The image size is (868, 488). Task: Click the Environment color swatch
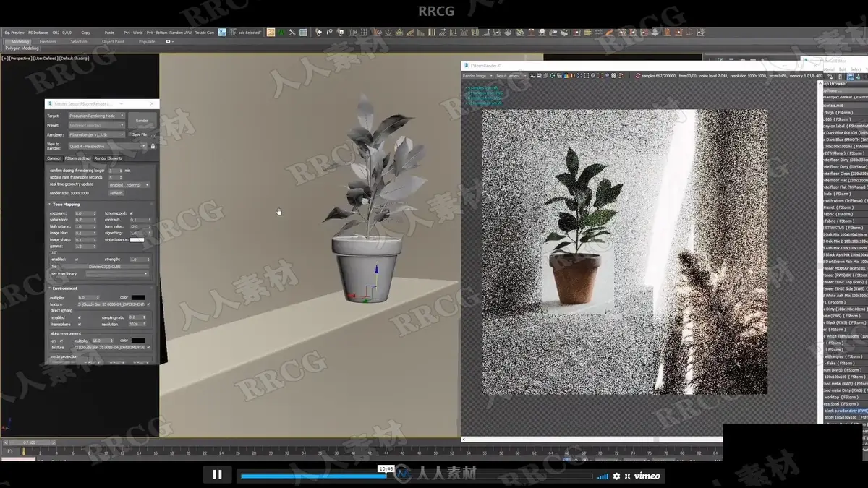[137, 297]
